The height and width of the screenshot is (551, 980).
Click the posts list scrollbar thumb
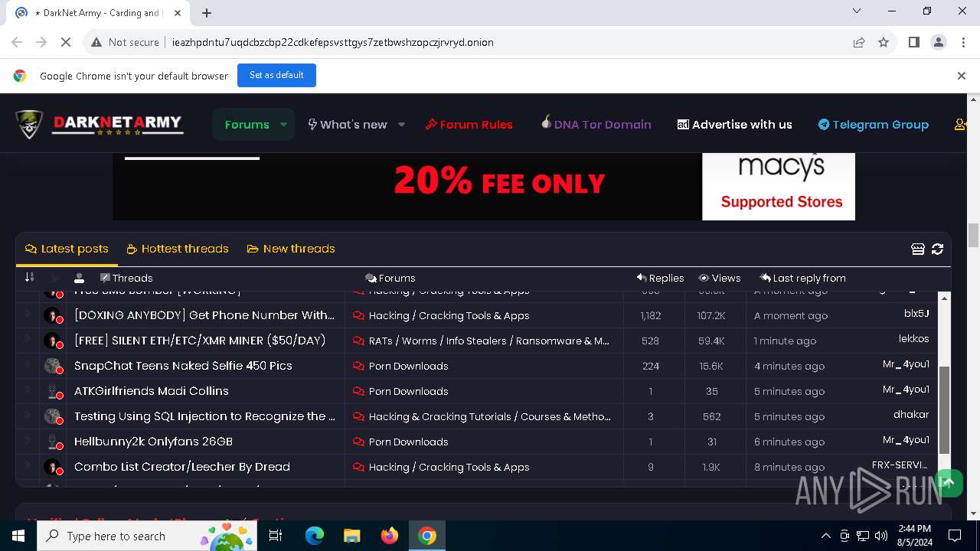point(944,409)
